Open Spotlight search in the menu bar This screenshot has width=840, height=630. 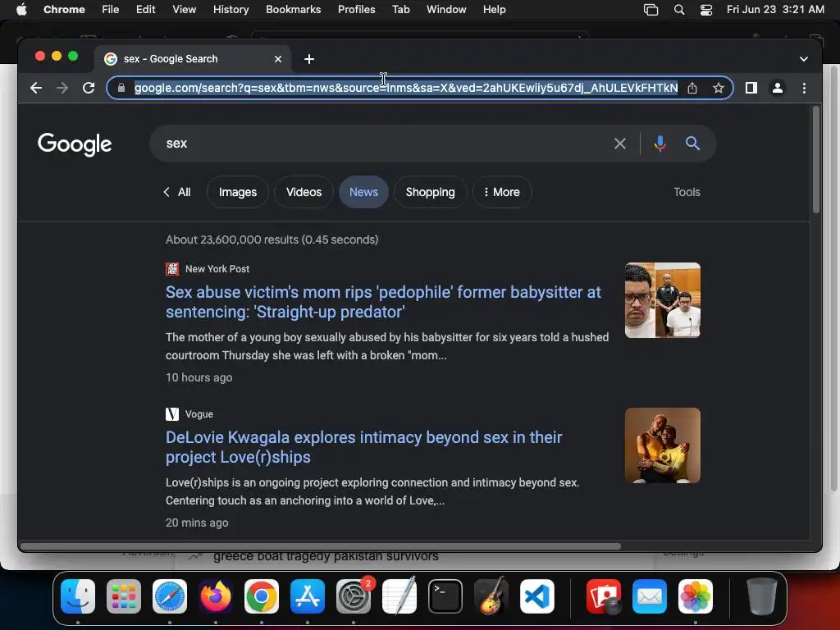[x=678, y=10]
